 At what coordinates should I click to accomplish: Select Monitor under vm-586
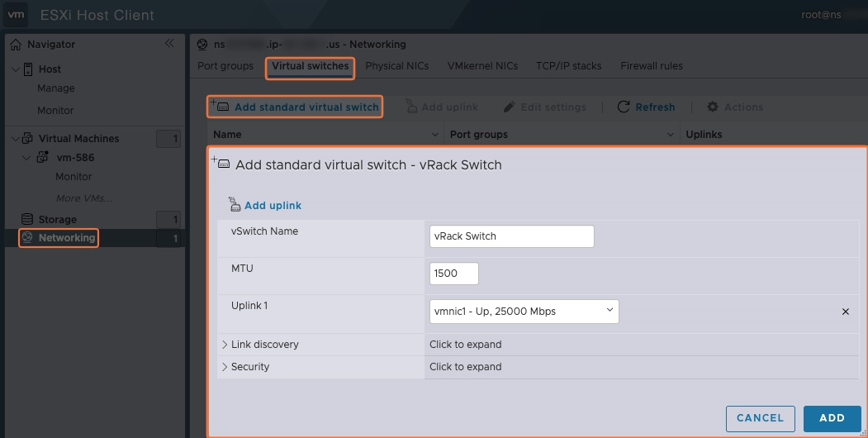74,177
